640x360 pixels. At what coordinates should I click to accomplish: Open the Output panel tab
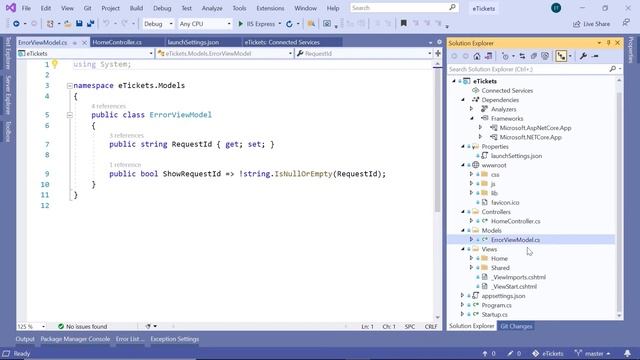[x=25, y=339]
